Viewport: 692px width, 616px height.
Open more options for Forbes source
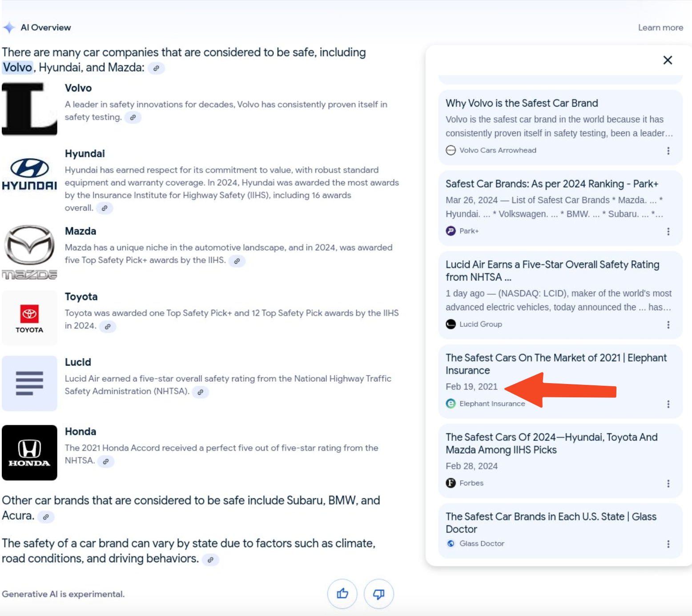click(668, 484)
